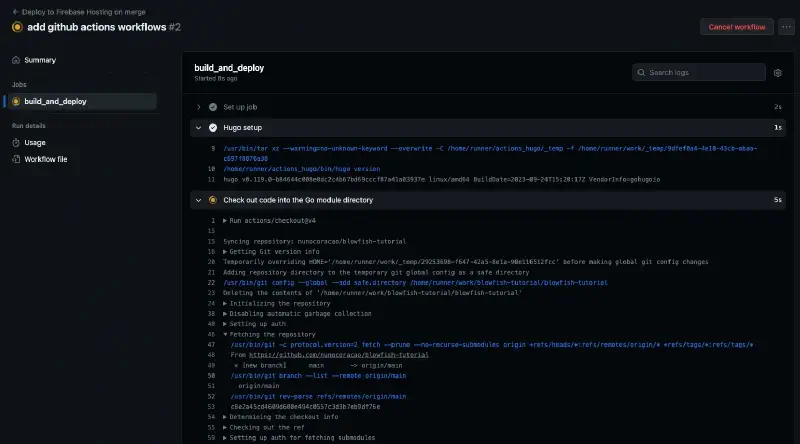This screenshot has width=800, height=444.
Task: Open the Summary page from sidebar
Action: [x=40, y=60]
